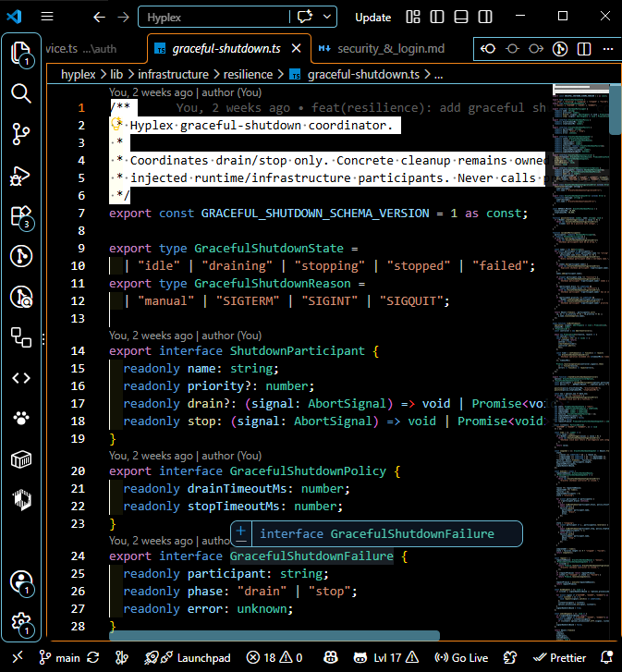Go back with the left arrow
Viewport: 622px width, 672px height.
99,18
